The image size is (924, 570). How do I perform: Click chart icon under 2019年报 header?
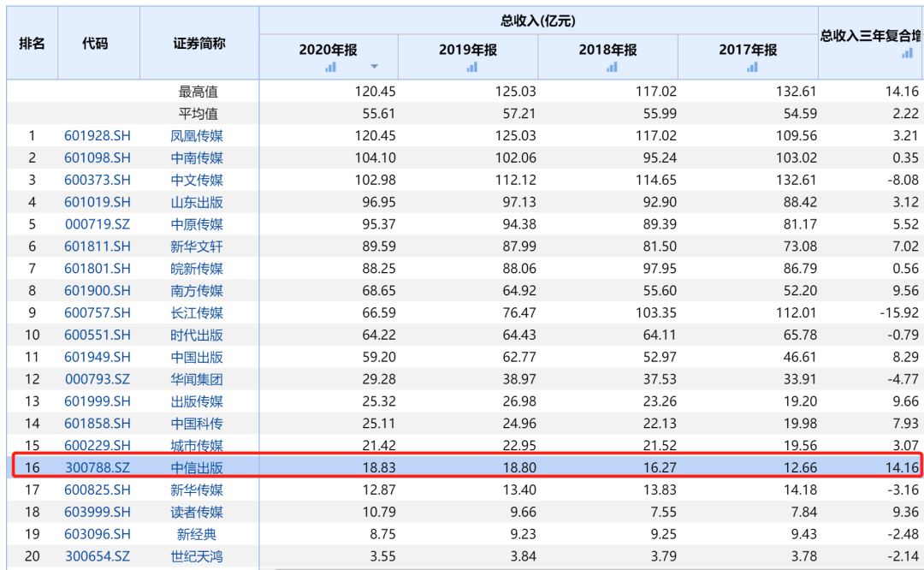click(x=471, y=68)
